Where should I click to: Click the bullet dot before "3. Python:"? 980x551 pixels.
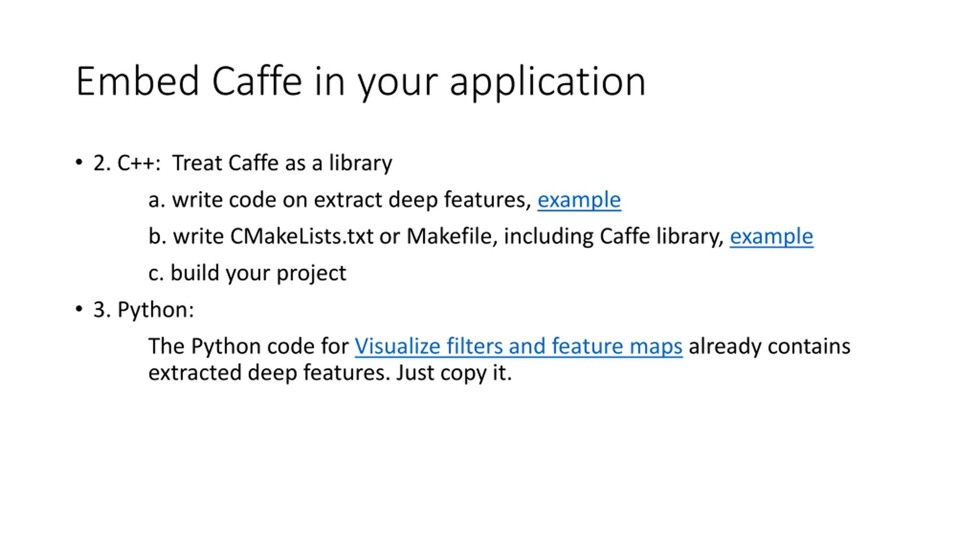click(x=79, y=309)
